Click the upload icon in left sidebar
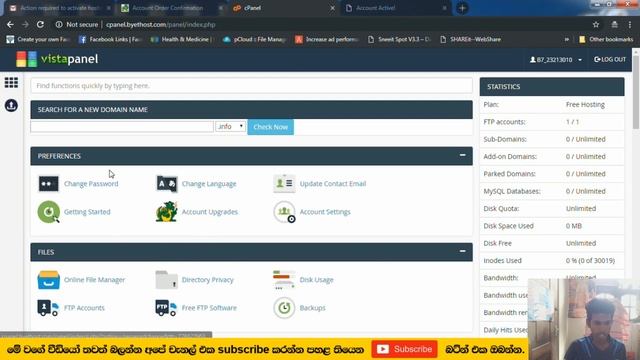This screenshot has height=360, width=640. [x=11, y=106]
